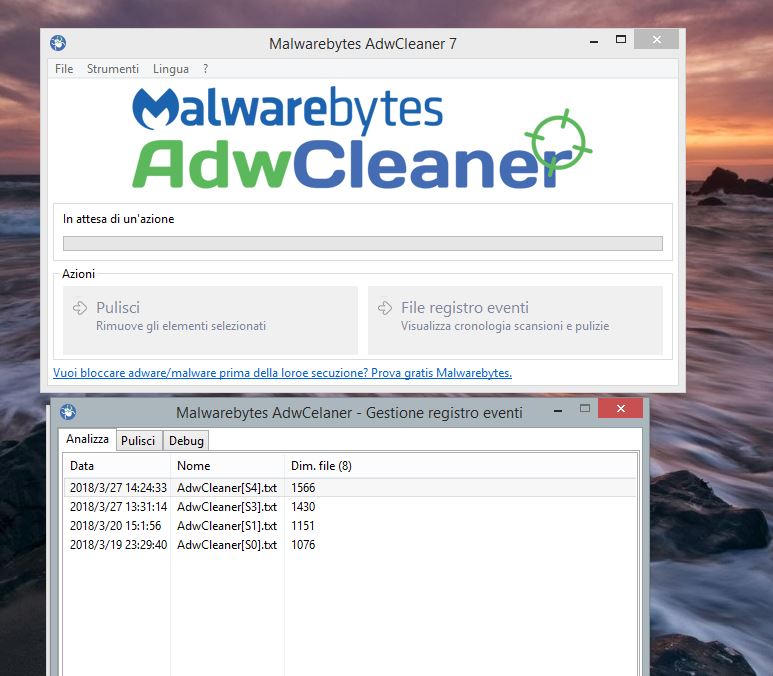Click the File registro eventi button

(x=515, y=320)
